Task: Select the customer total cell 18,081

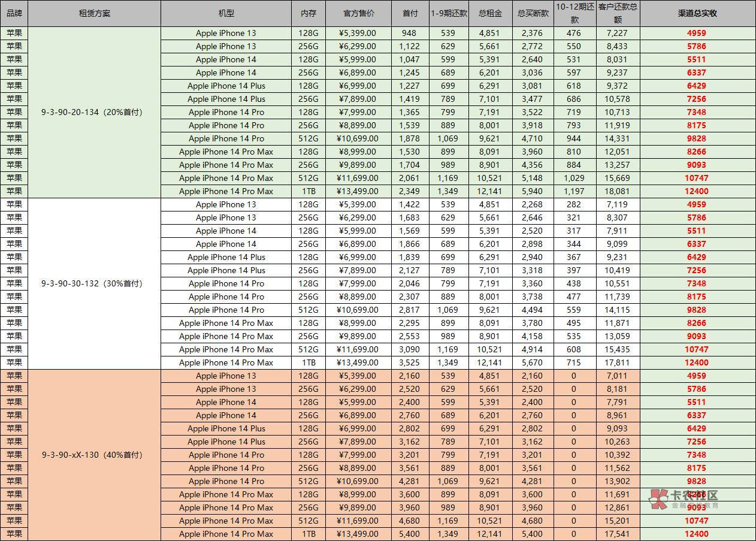Action: pyautogui.click(x=618, y=191)
